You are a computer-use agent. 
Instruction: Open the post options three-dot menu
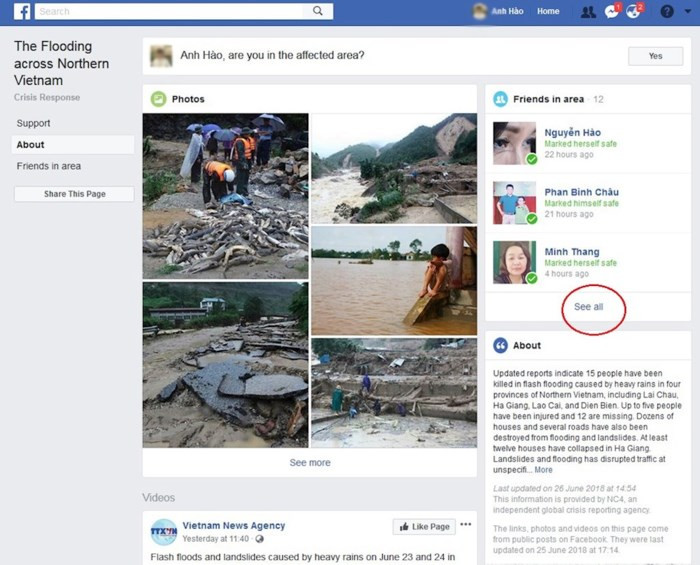tap(465, 525)
